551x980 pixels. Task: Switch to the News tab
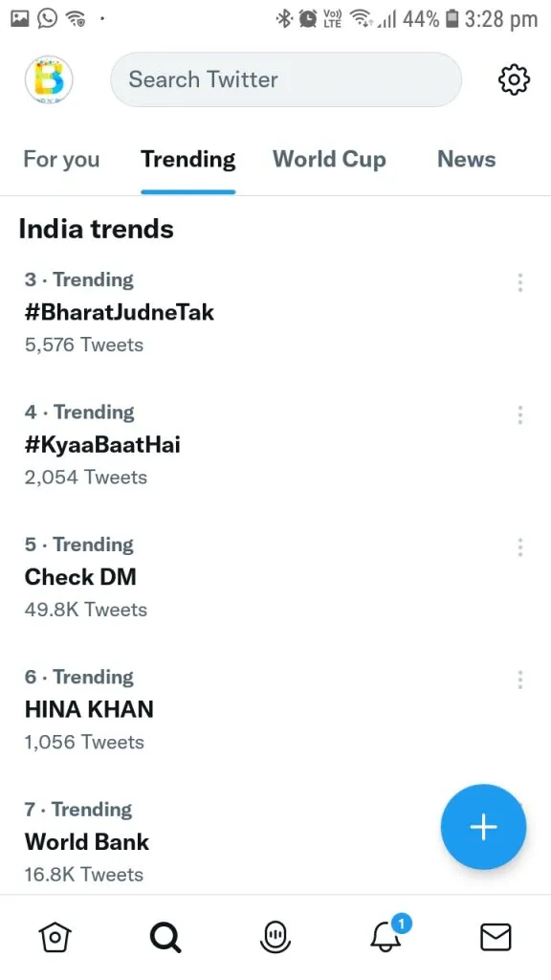[467, 160]
